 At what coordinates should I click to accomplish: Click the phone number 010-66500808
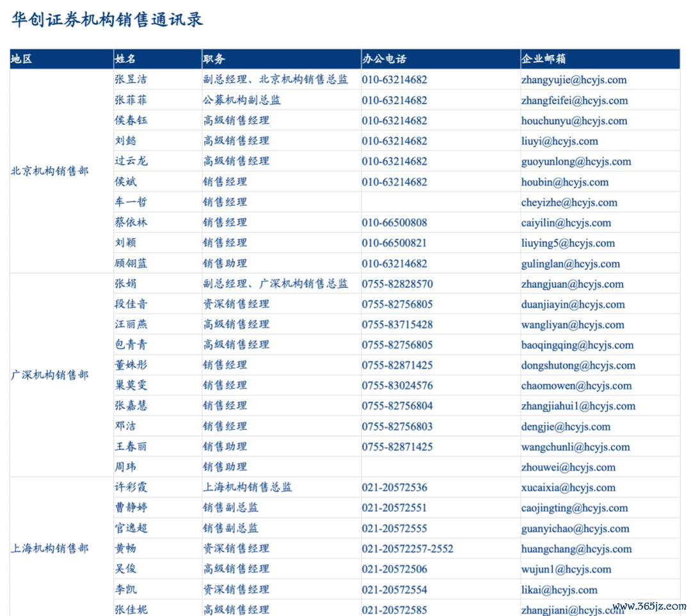(394, 223)
